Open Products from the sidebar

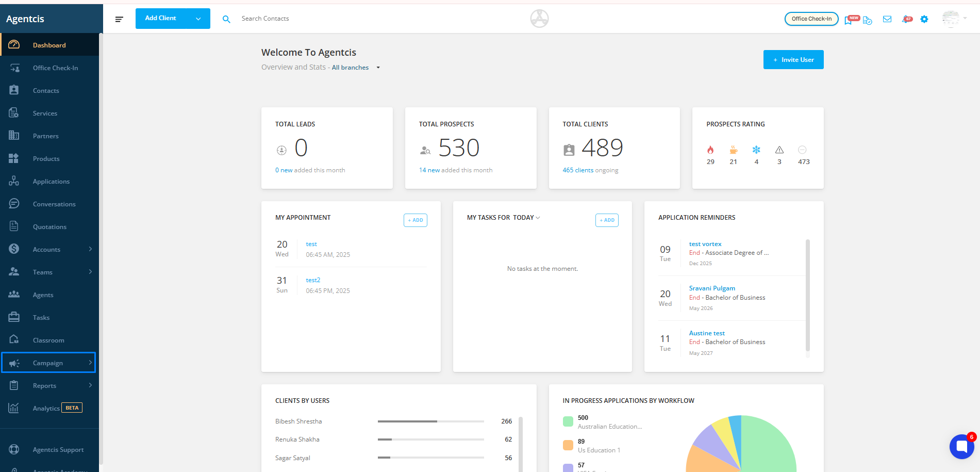pos(49,158)
